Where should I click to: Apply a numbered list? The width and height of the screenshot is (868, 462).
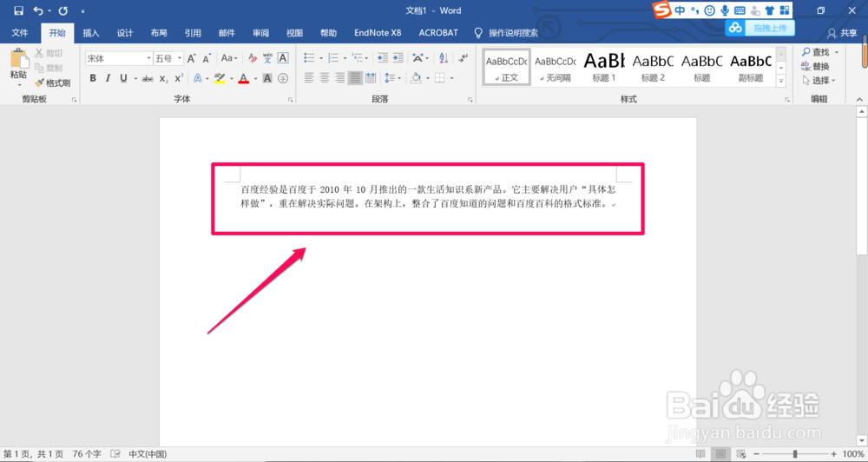[x=333, y=58]
